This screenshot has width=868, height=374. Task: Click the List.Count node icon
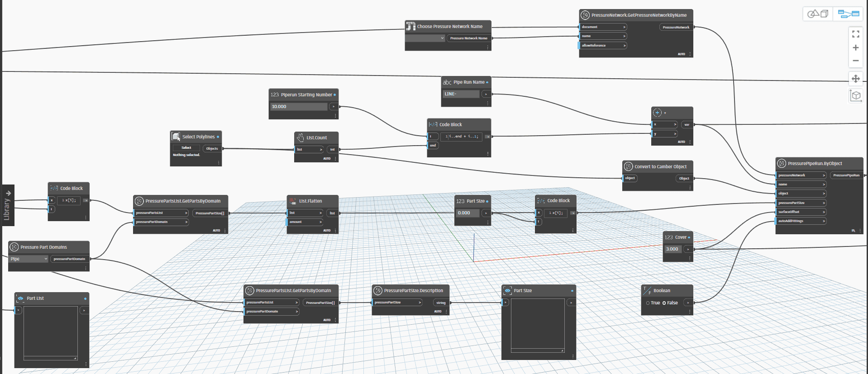pos(300,137)
